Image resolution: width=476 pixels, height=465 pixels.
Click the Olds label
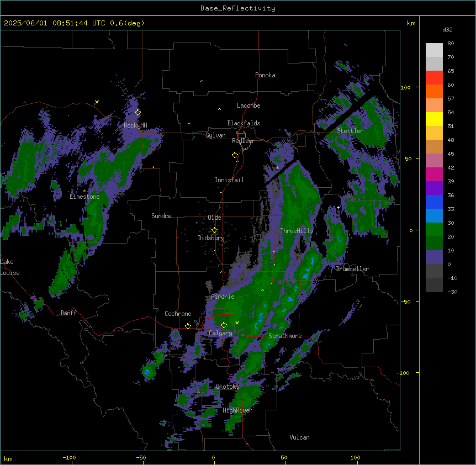coord(214,218)
